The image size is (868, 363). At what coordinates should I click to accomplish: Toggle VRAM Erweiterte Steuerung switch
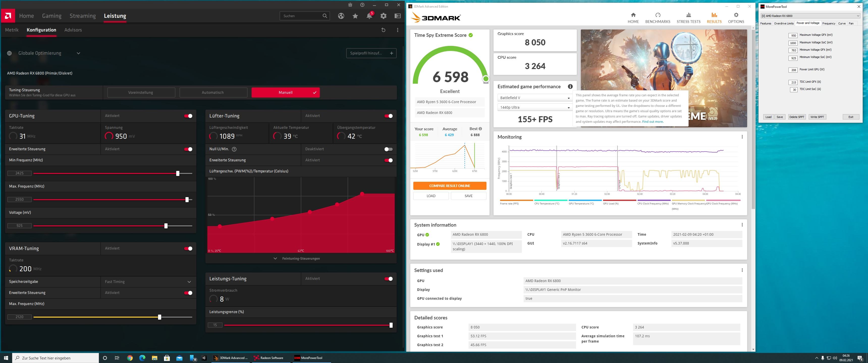(x=188, y=293)
